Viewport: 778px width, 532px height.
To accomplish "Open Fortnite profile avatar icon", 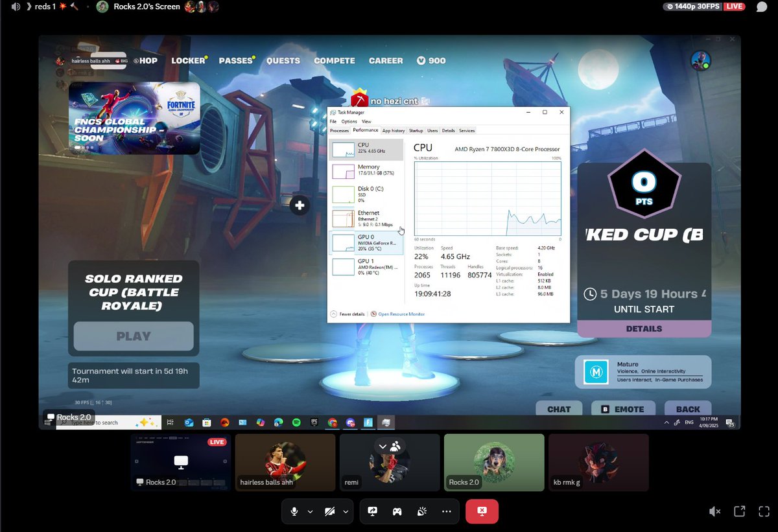I will click(x=700, y=61).
